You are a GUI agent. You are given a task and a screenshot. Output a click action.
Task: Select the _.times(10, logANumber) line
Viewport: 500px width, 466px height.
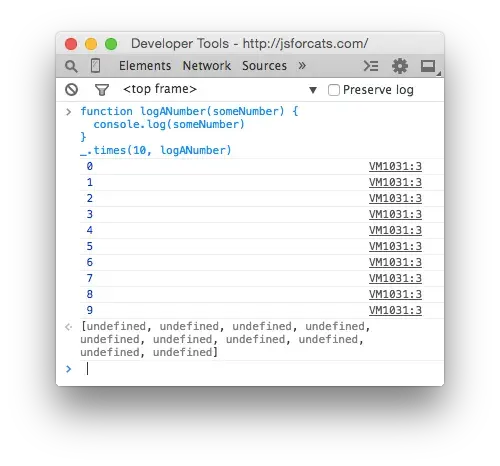(x=156, y=150)
